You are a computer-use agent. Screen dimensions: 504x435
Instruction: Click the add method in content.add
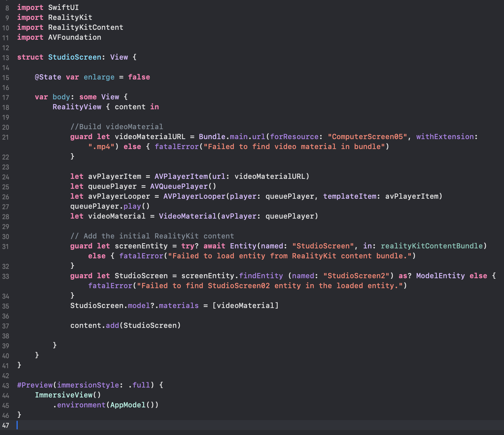coord(112,325)
